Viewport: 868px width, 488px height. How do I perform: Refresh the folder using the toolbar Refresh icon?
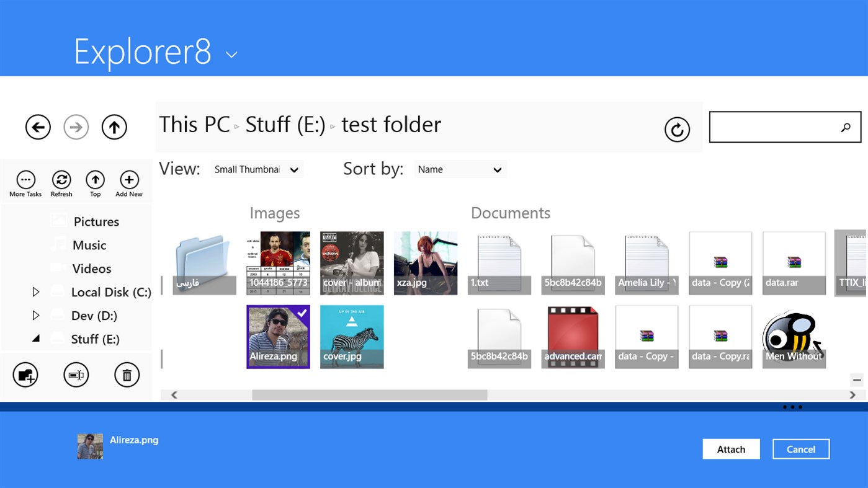(61, 180)
